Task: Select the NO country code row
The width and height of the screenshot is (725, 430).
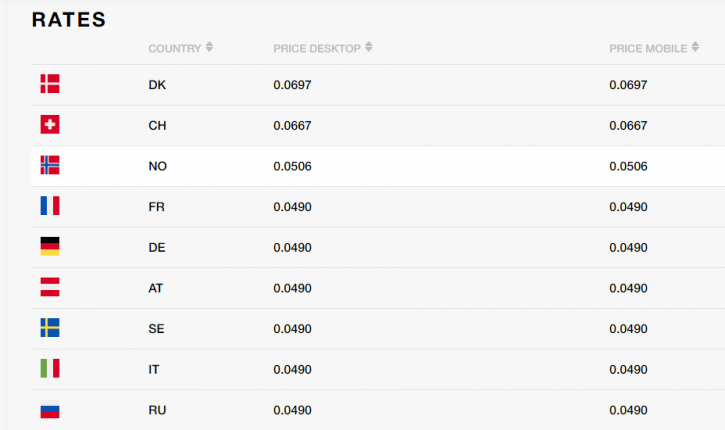Action: tap(378, 166)
